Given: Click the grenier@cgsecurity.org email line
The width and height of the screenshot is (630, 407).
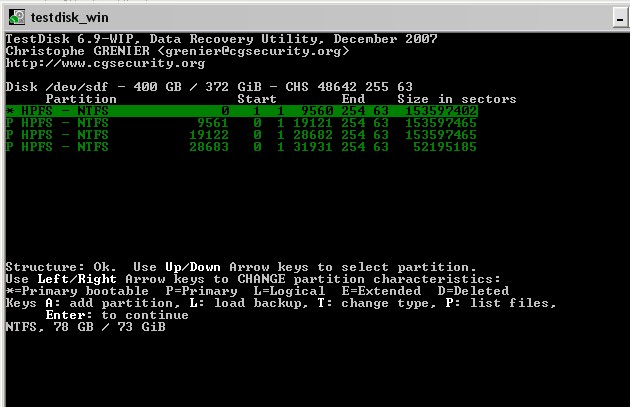Looking at the screenshot, I should pyautogui.click(x=177, y=51).
